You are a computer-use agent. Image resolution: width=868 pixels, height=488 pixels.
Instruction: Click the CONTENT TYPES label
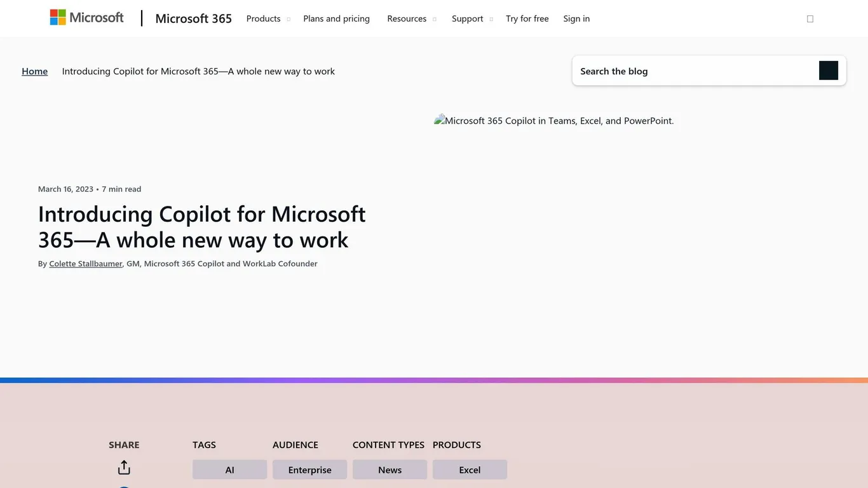(388, 445)
